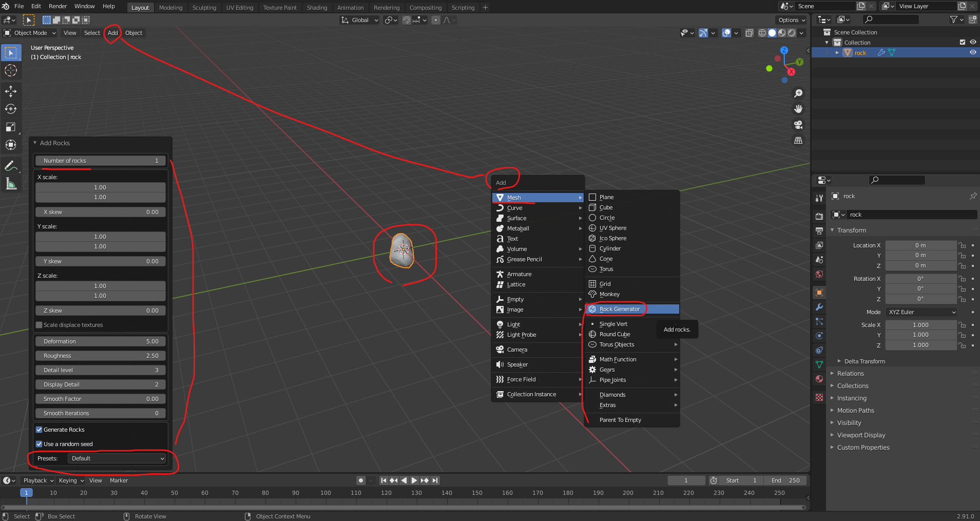Choose Monkey from Mesh submenu

[x=632, y=294]
